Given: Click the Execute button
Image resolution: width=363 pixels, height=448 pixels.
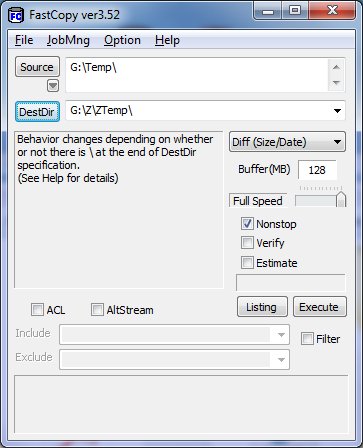Looking at the screenshot, I should pyautogui.click(x=320, y=307).
